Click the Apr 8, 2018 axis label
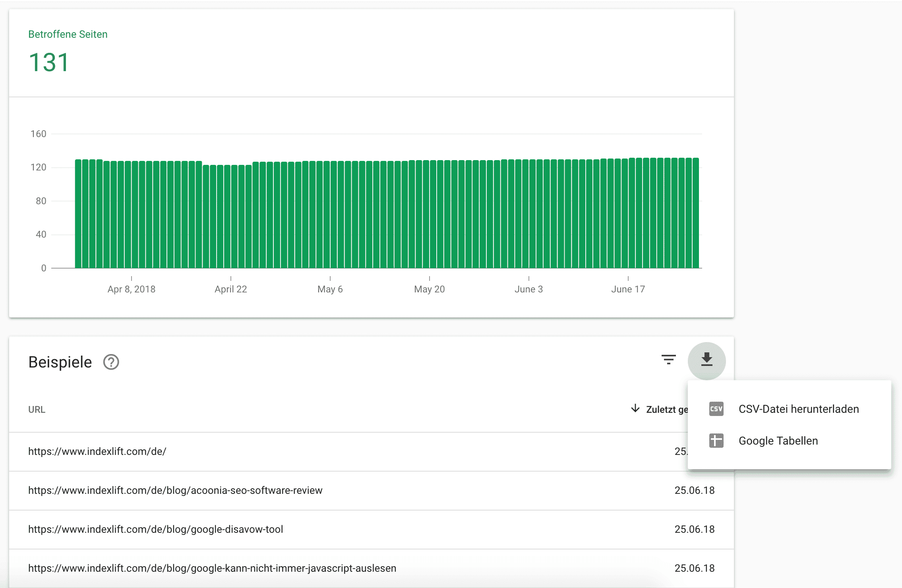The width and height of the screenshot is (902, 588). 131,289
